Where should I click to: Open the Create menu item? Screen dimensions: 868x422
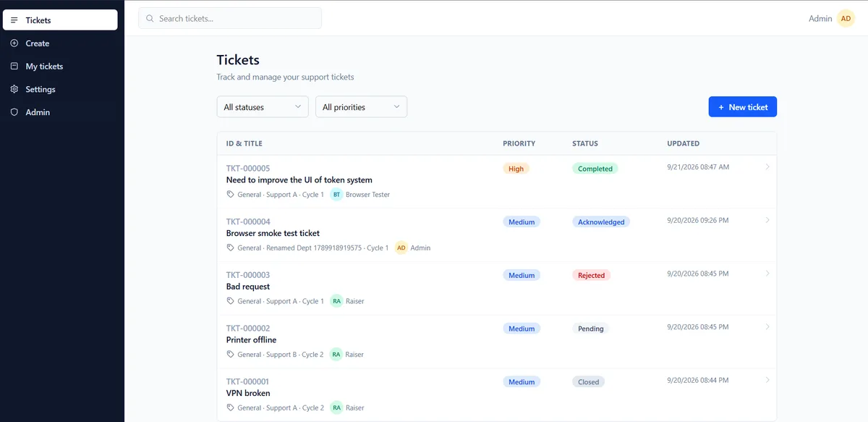(60, 43)
